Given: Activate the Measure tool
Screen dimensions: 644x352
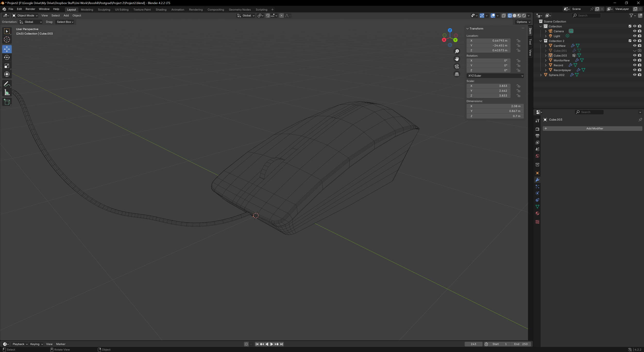Looking at the screenshot, I should point(7,93).
